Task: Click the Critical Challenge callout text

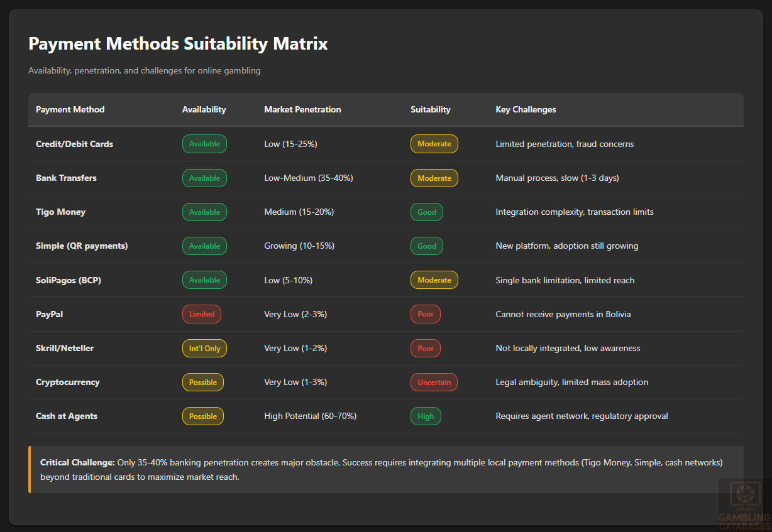Action: pyautogui.click(x=381, y=469)
